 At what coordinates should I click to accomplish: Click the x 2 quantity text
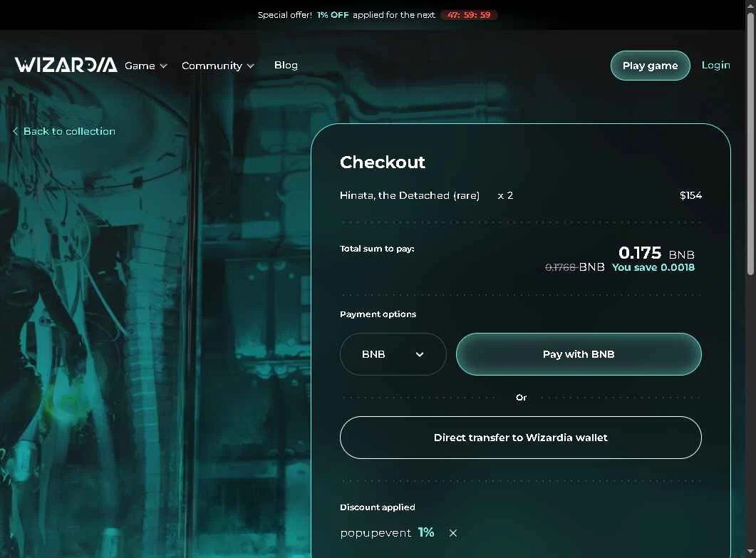pos(505,195)
